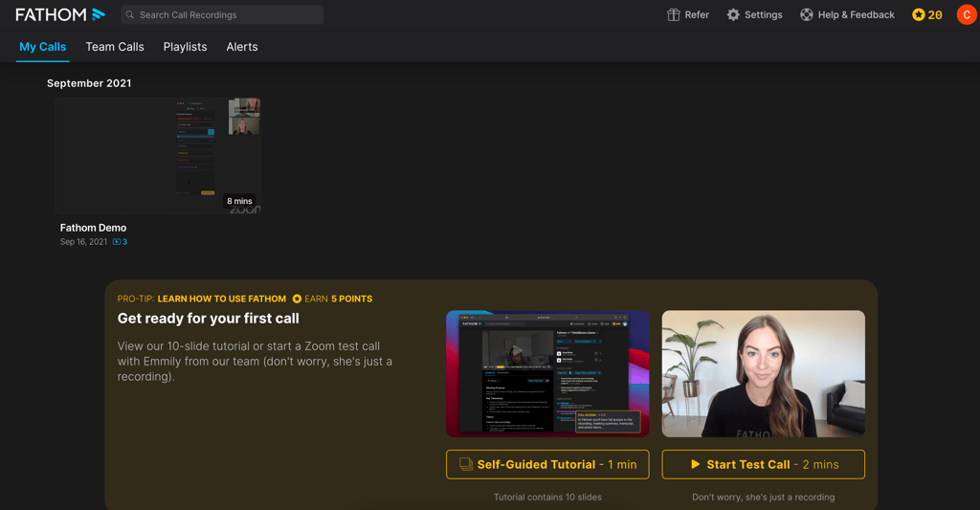Click the gold star points icon
The width and height of the screenshot is (980, 510).
tap(918, 14)
